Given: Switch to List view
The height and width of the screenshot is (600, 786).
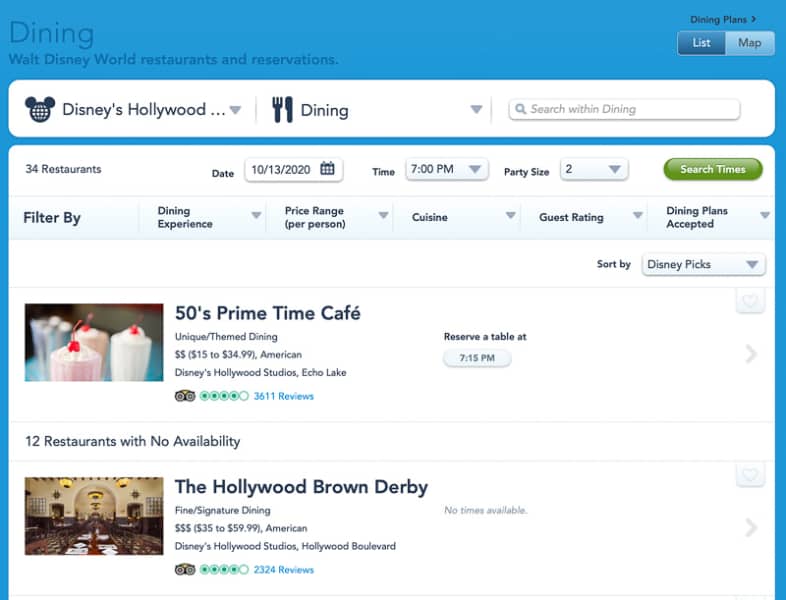Looking at the screenshot, I should [x=701, y=43].
